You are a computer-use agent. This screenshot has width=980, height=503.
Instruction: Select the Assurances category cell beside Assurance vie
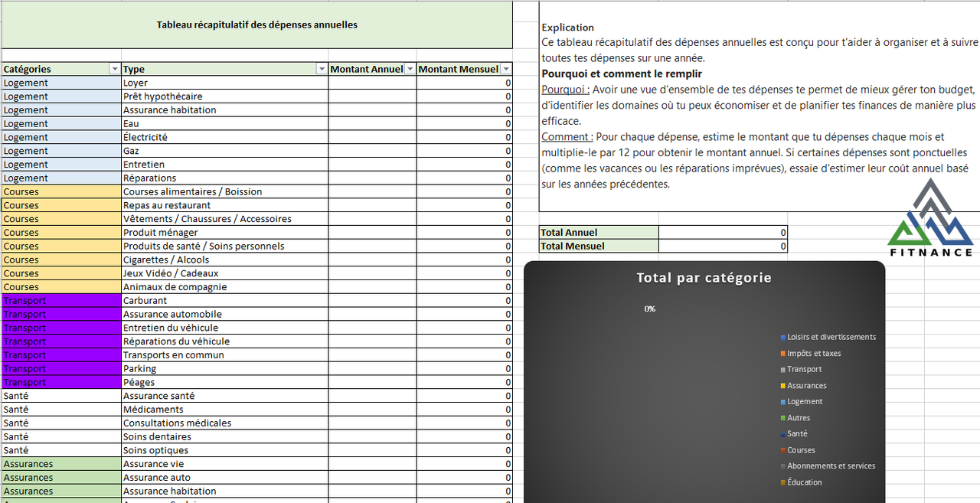pos(61,464)
